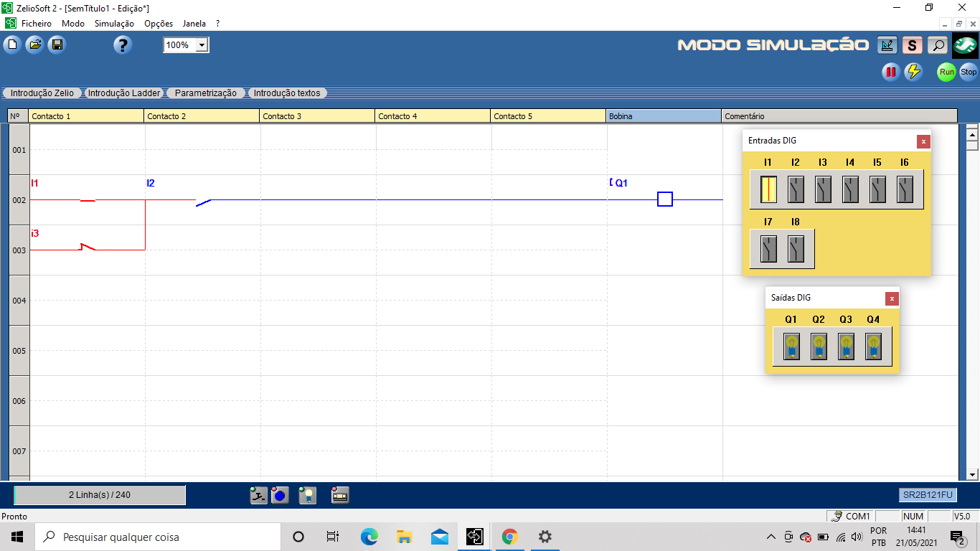Click the scroll down arrow of the ladder editor

pyautogui.click(x=973, y=474)
